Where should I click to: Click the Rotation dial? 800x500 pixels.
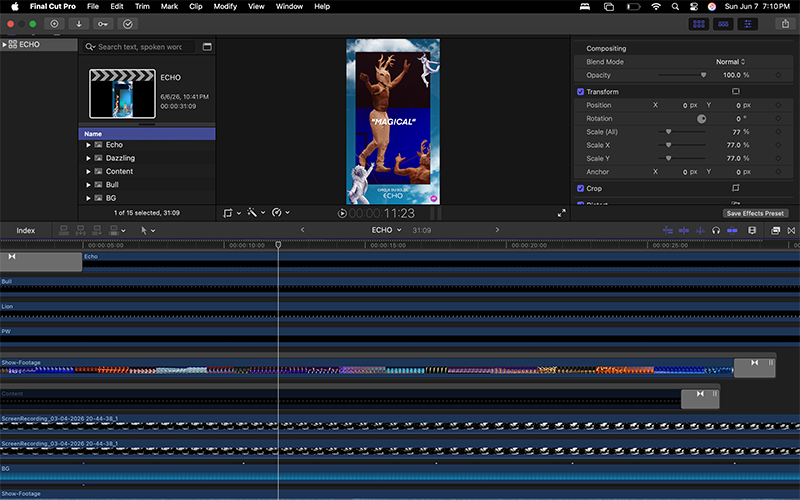coord(702,119)
